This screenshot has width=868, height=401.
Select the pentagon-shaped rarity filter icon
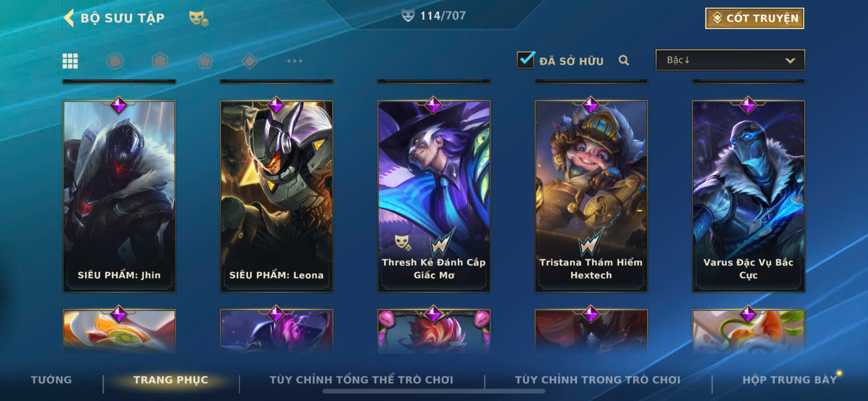click(x=205, y=61)
